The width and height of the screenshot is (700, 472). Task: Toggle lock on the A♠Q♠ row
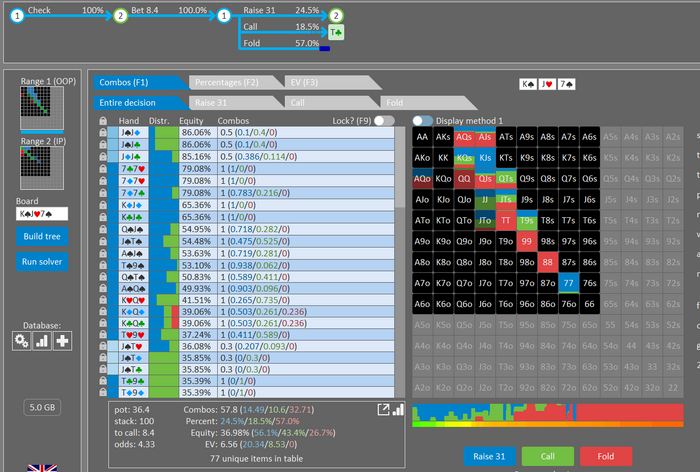pyautogui.click(x=103, y=288)
